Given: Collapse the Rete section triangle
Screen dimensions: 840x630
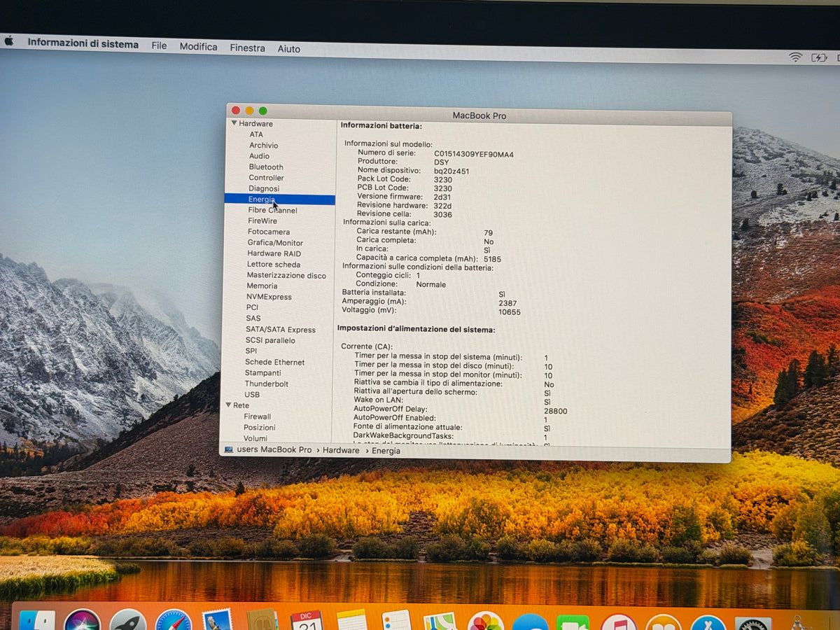Looking at the screenshot, I should coord(228,405).
